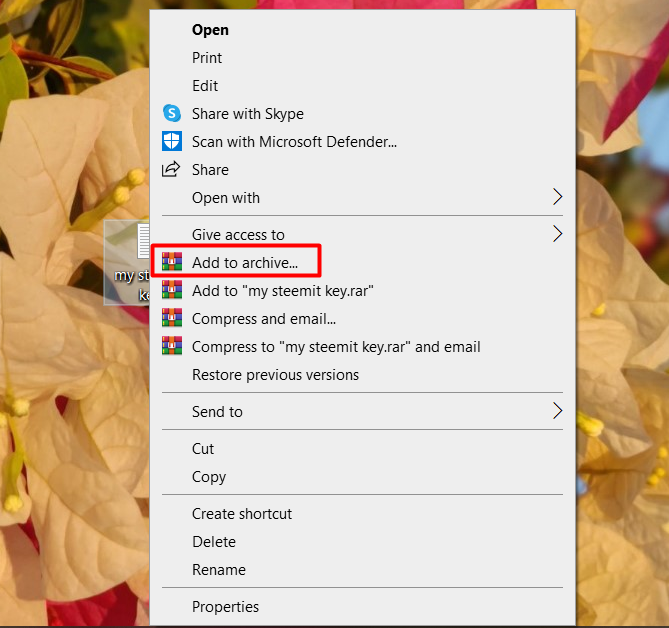
Task: Choose Copy from the context menu
Action: (x=362, y=477)
